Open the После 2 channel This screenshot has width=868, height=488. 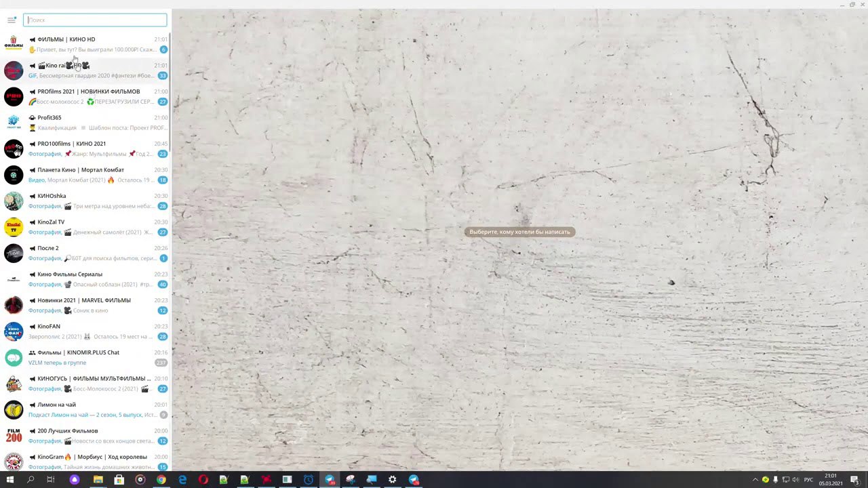click(x=85, y=253)
